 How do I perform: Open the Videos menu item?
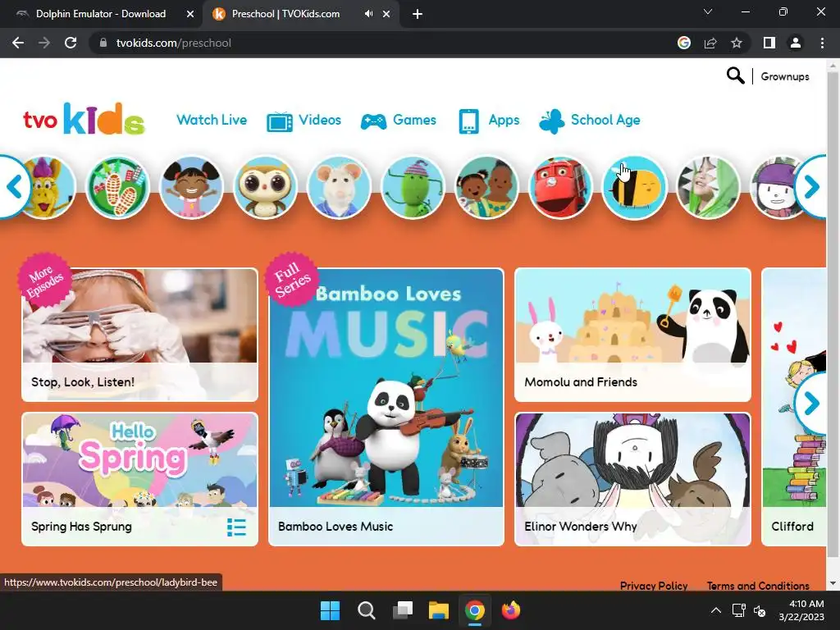point(320,120)
